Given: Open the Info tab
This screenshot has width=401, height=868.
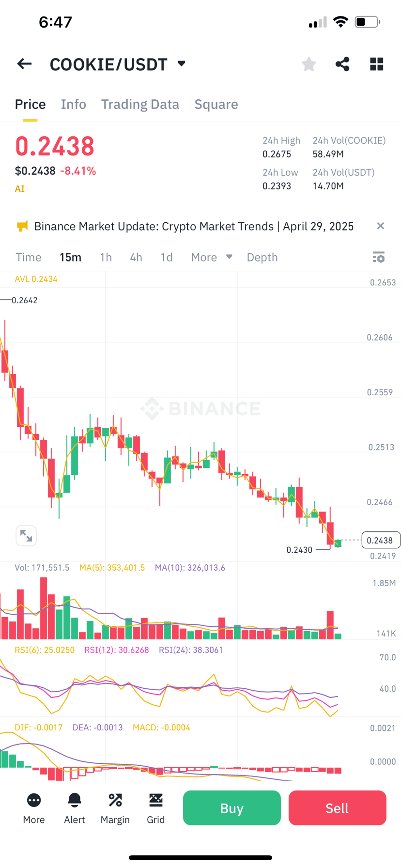Looking at the screenshot, I should point(74,104).
